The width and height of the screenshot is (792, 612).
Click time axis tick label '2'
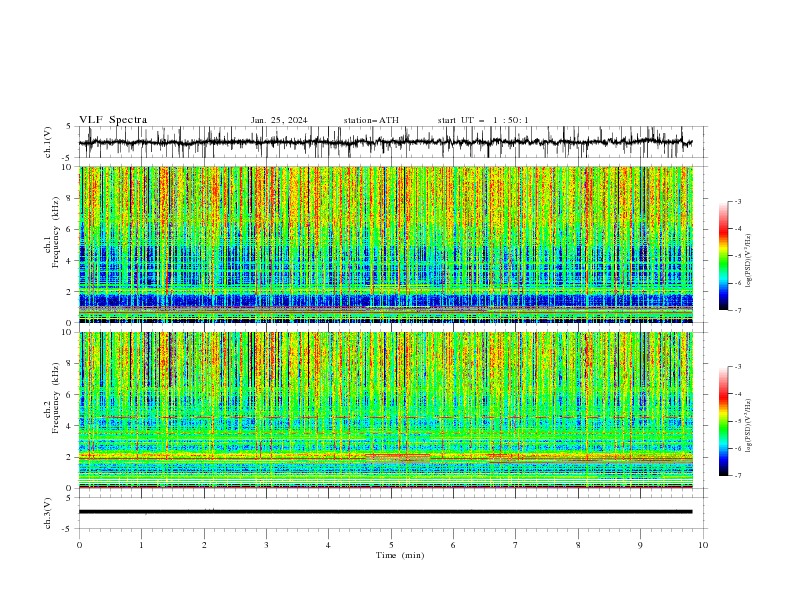(x=204, y=545)
